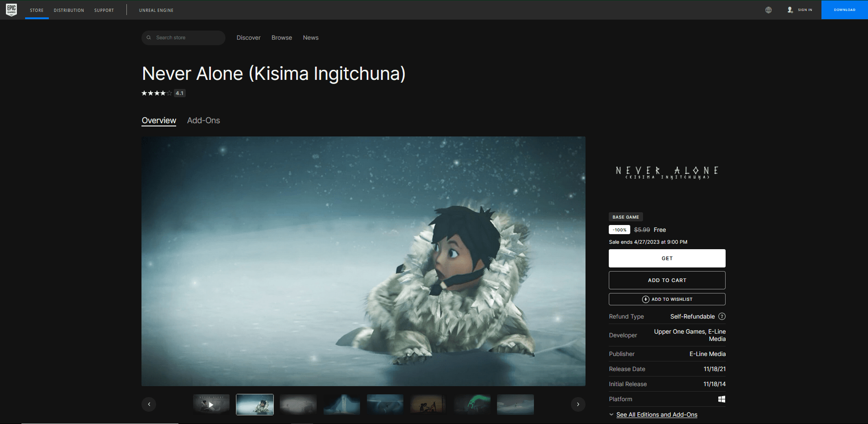The width and height of the screenshot is (868, 424).
Task: Switch to the Overview tab
Action: coord(159,120)
